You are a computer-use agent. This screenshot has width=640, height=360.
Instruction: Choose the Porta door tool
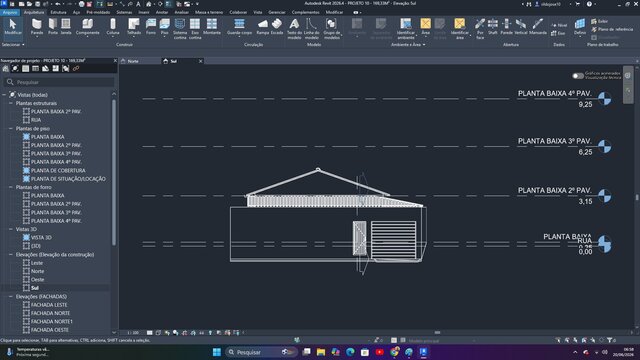point(53,27)
